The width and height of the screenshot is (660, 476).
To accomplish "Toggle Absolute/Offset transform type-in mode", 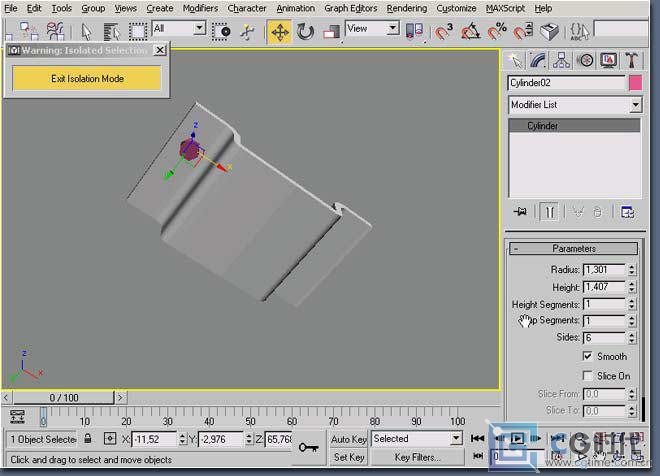I will click(110, 439).
